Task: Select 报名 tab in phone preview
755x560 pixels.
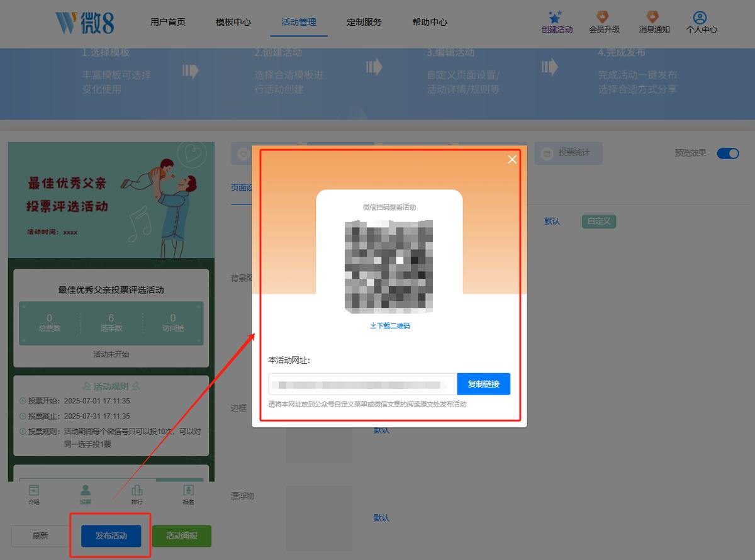Action: click(188, 495)
